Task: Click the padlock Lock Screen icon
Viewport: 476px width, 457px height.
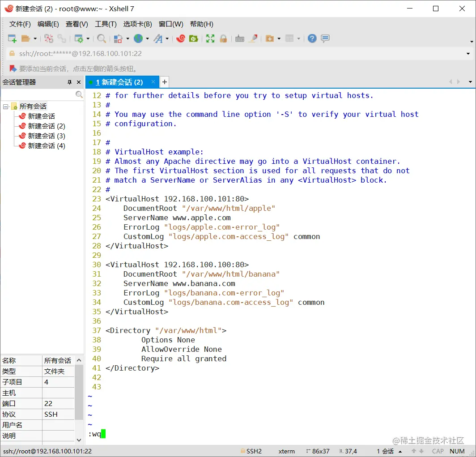Action: coord(223,38)
